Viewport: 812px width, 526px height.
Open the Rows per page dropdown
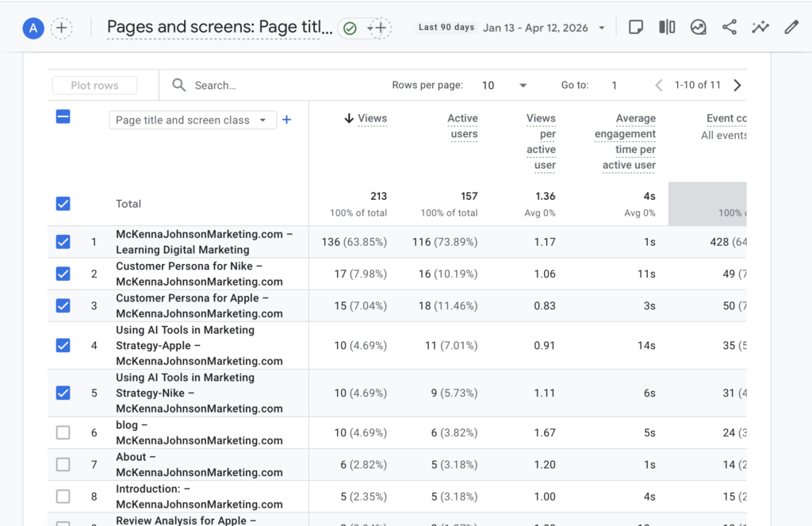[x=504, y=86]
